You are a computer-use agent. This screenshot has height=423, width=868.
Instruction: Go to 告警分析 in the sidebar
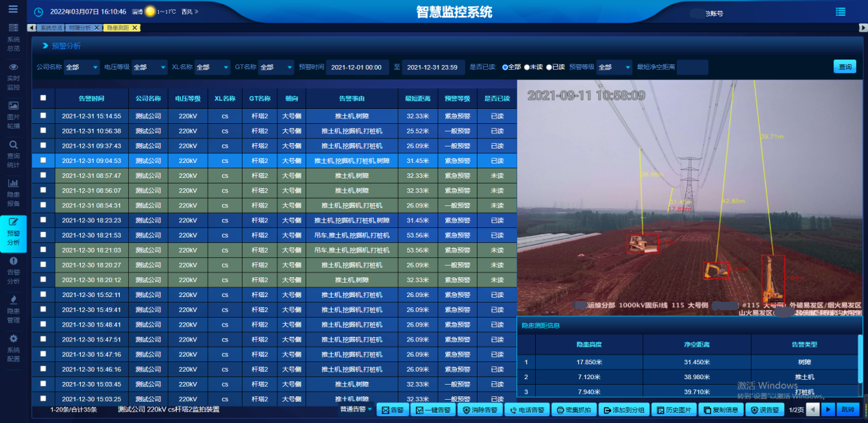[x=13, y=261]
